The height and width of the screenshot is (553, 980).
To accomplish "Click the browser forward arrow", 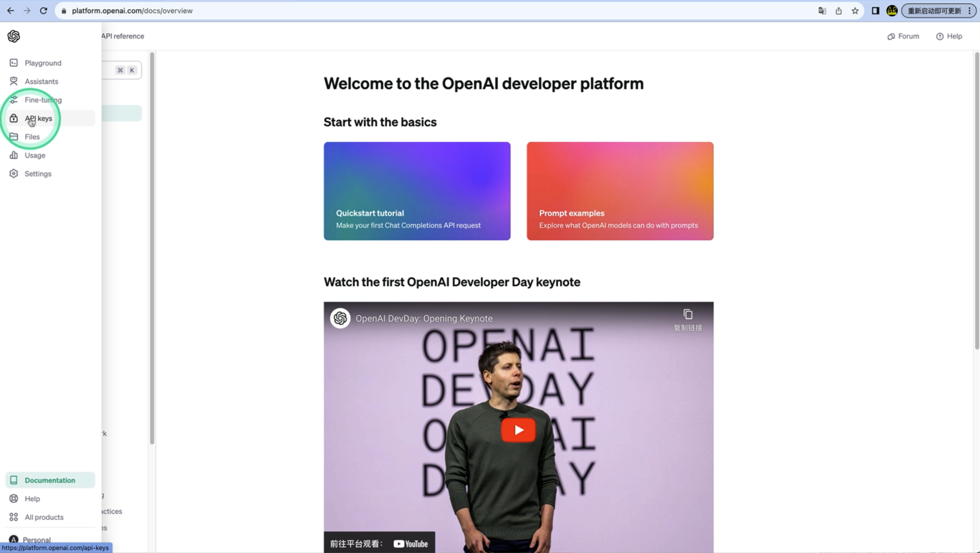I will pos(27,11).
